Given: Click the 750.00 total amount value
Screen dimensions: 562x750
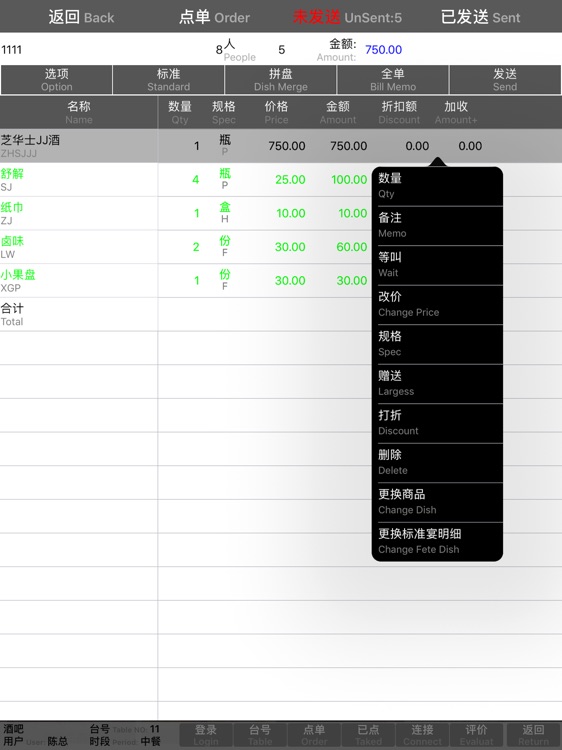Looking at the screenshot, I should pos(384,50).
